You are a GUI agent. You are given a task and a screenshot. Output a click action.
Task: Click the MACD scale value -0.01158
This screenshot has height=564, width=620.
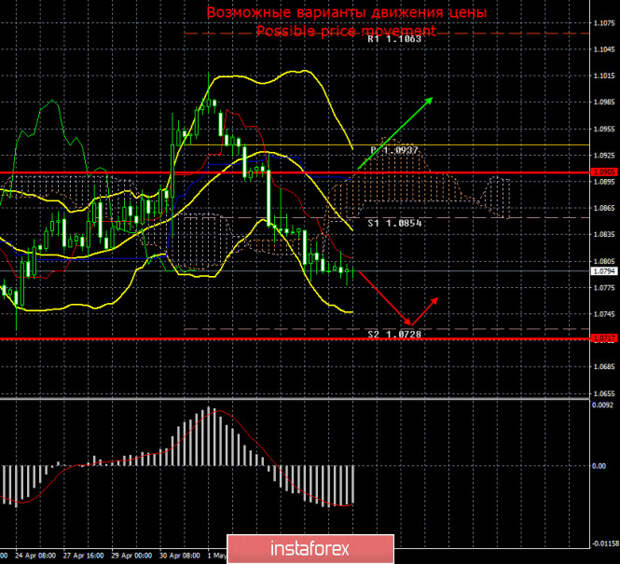(605, 544)
